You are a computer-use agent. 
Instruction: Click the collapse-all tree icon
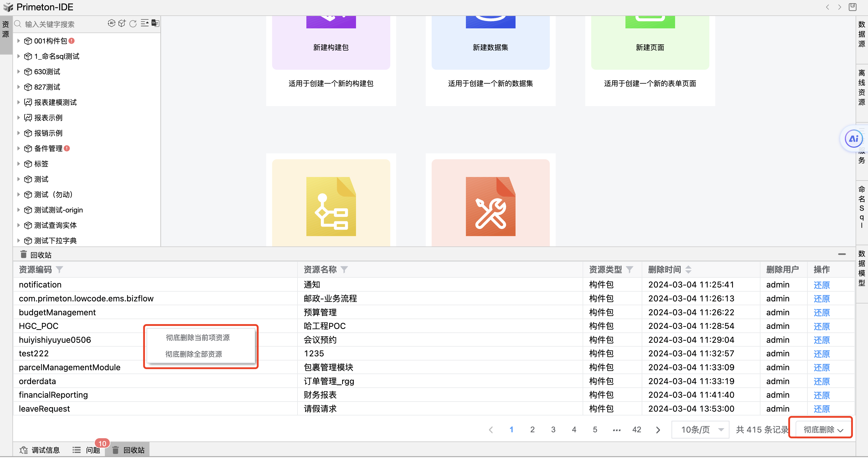coord(144,23)
